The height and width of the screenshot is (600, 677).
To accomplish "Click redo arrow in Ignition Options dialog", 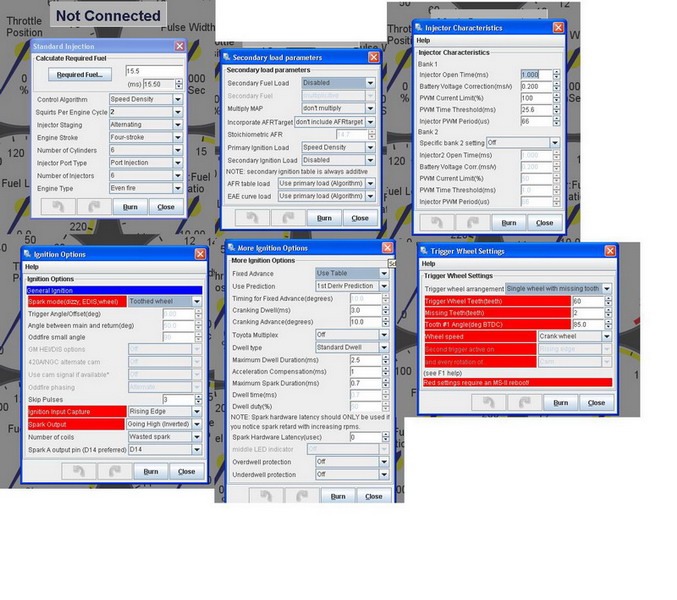I will [115, 471].
